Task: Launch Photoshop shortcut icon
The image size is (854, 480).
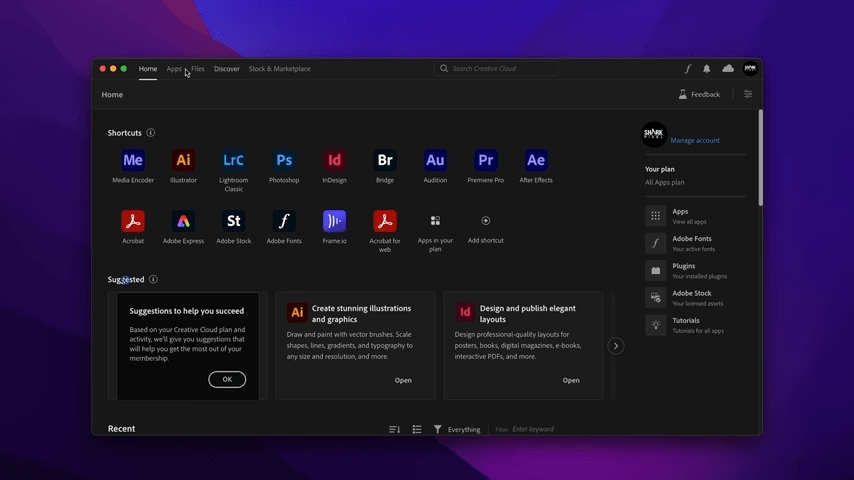Action: tap(284, 160)
